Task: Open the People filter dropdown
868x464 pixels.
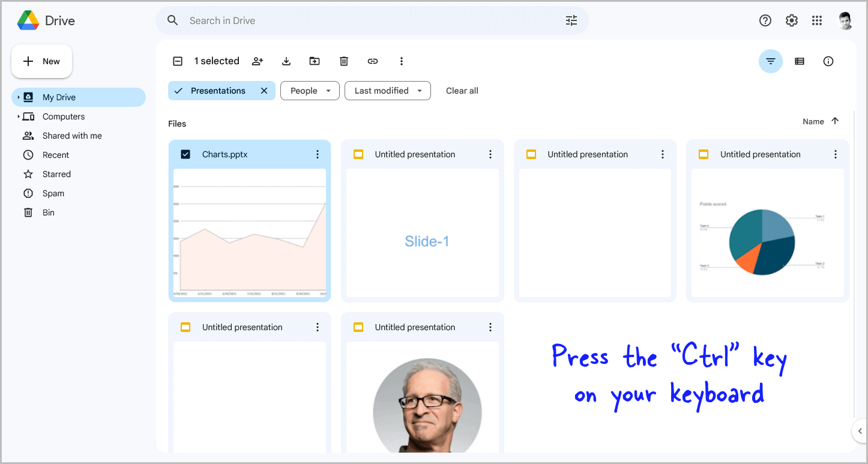Action: click(x=310, y=90)
